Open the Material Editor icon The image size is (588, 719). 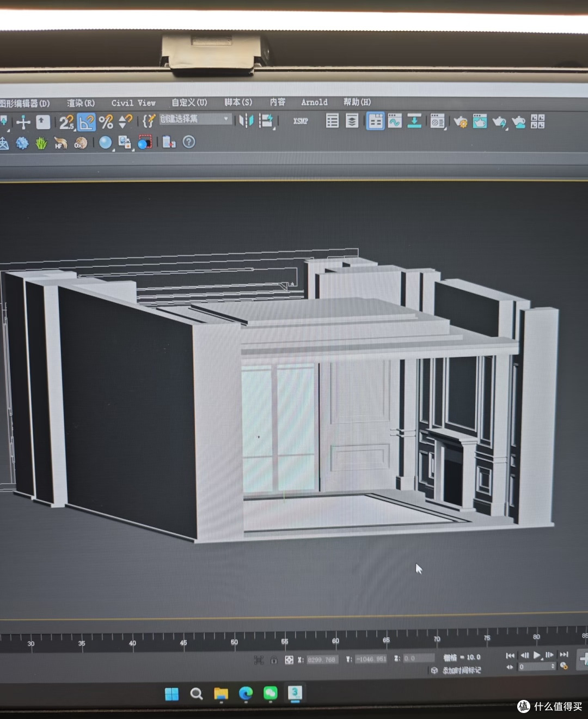[x=437, y=121]
